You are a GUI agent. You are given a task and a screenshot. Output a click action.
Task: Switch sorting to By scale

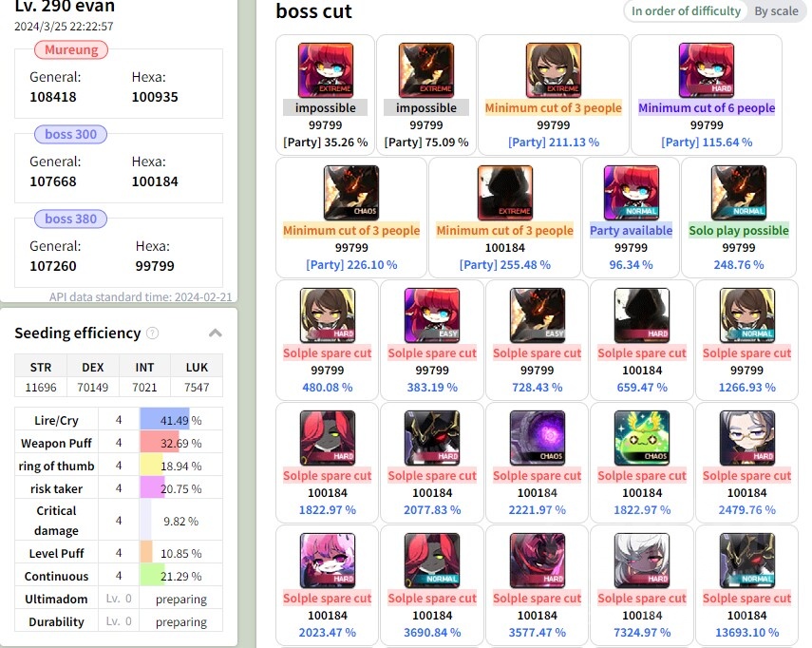click(x=776, y=10)
